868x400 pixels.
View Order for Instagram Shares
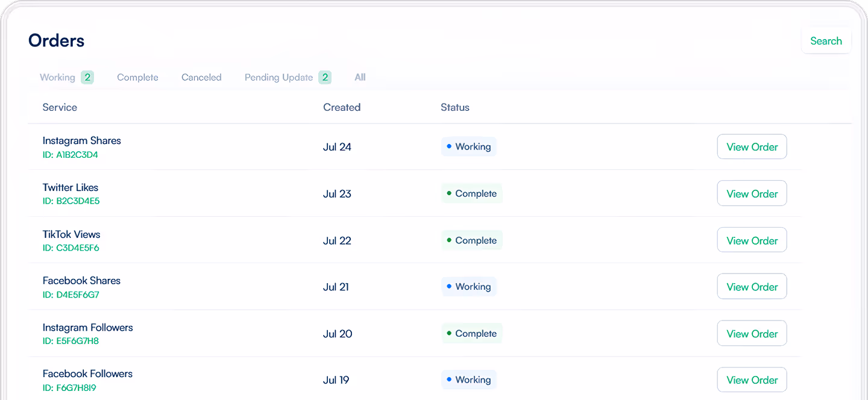[x=752, y=146]
